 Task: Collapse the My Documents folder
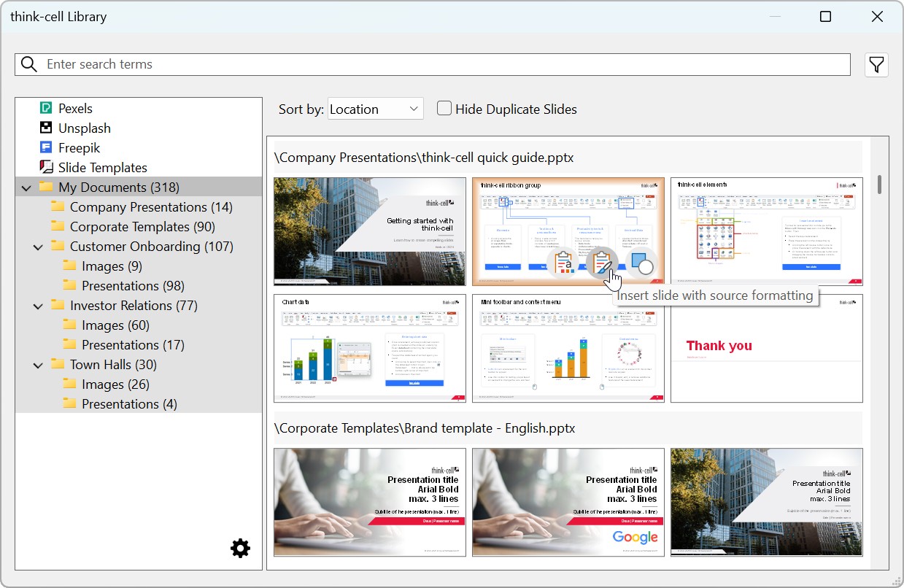click(26, 187)
